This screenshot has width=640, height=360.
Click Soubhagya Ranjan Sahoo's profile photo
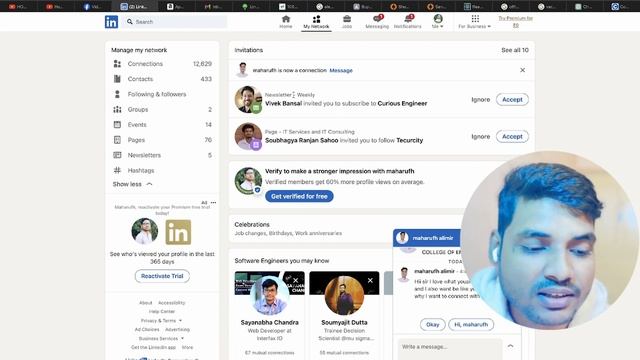[248, 136]
